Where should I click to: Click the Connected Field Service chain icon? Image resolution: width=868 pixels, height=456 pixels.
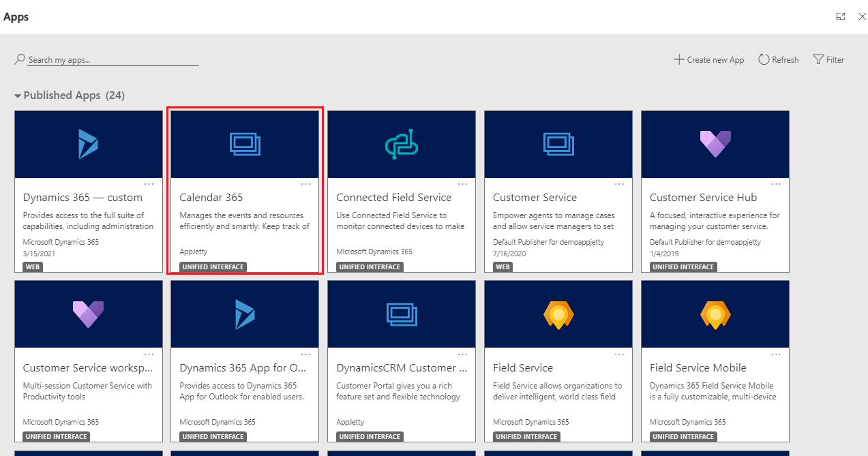click(x=402, y=145)
